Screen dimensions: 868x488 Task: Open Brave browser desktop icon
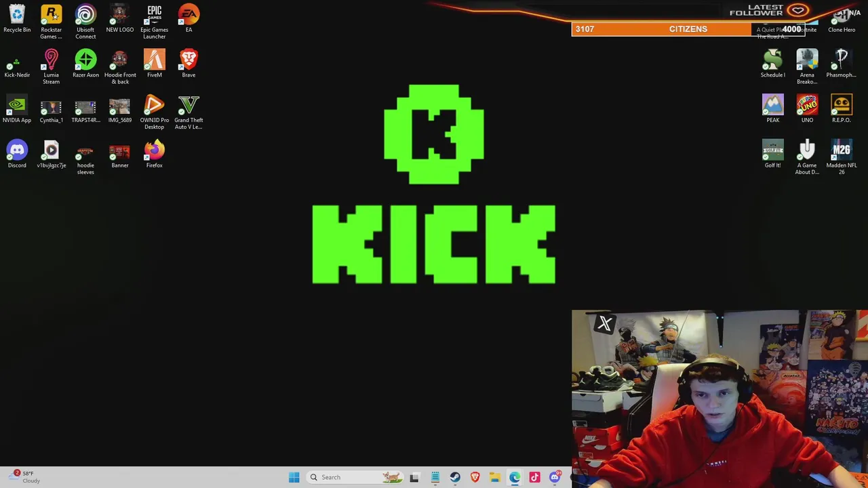click(189, 64)
